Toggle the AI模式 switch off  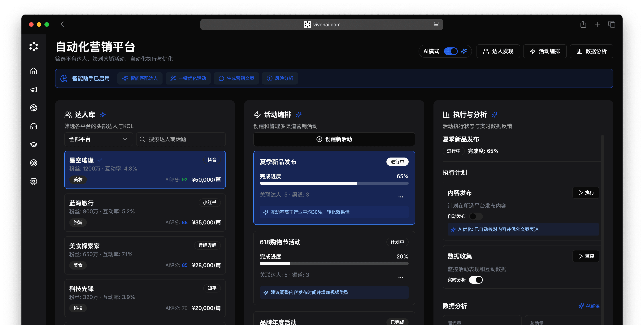coord(450,51)
